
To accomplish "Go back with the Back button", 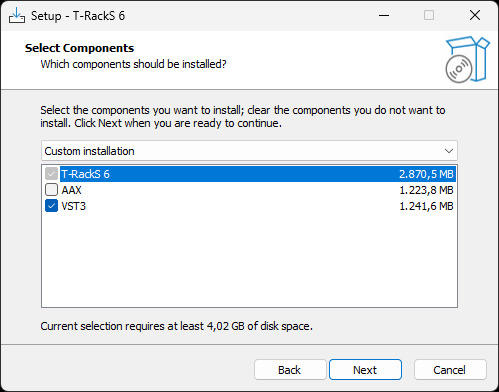I will (290, 370).
